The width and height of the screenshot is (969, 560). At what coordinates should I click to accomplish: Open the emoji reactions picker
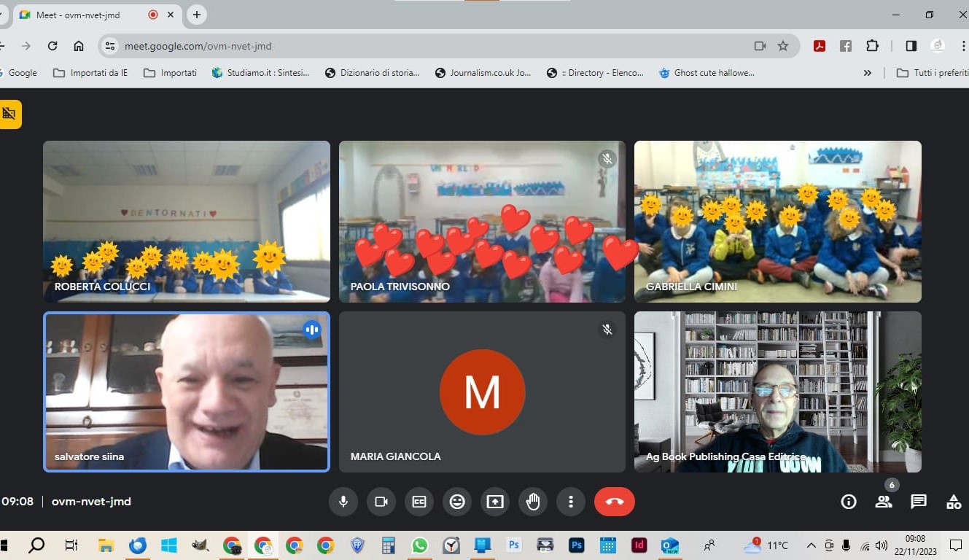(x=457, y=502)
